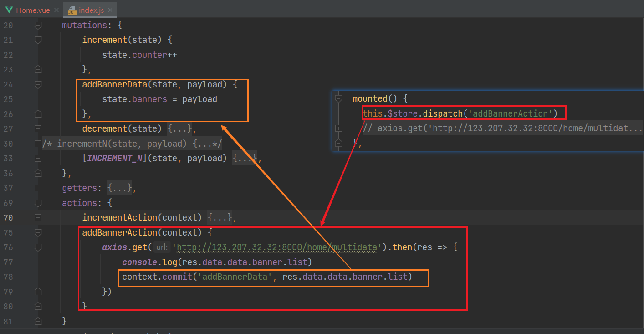
Task: Collapse mounted() using its gutter fold icon
Action: click(x=338, y=98)
